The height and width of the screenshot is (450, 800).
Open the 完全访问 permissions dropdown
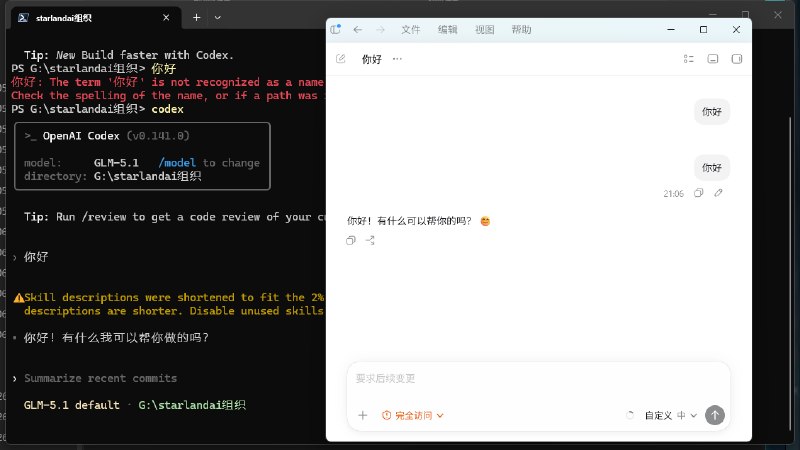(413, 415)
